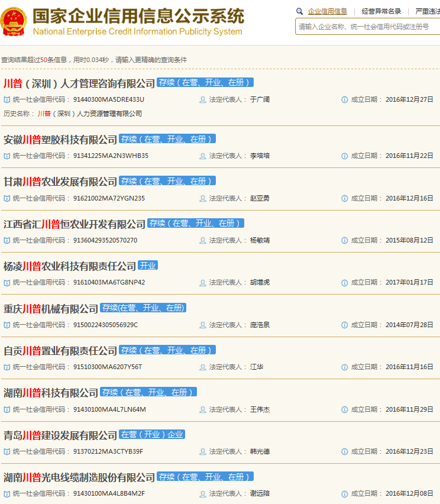Click credit code icon beside 91500224305056929C
The height and width of the screenshot is (504, 440).
coord(7,325)
